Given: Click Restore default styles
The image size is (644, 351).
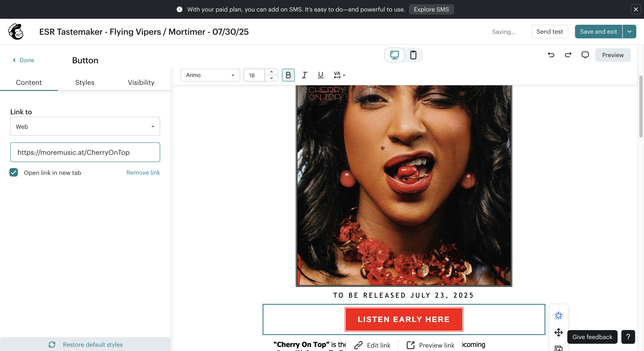Looking at the screenshot, I should tap(85, 344).
